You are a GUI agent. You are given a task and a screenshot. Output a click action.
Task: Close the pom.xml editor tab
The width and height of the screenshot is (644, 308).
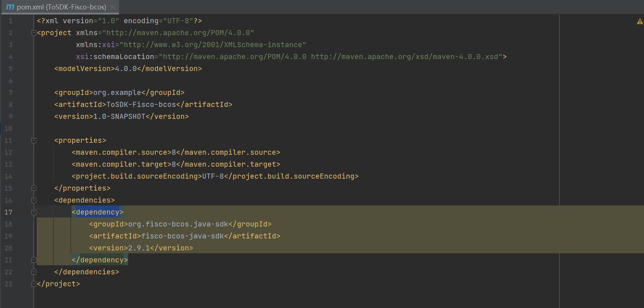112,7
